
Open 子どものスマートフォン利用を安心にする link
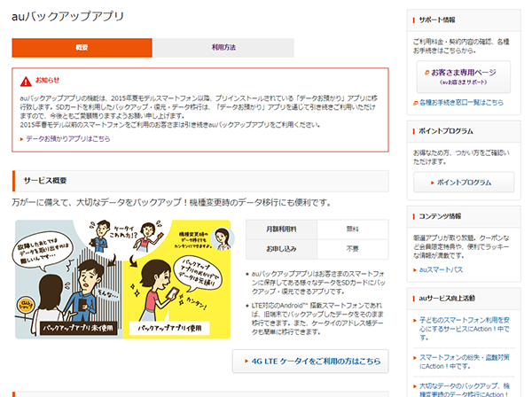(464, 329)
